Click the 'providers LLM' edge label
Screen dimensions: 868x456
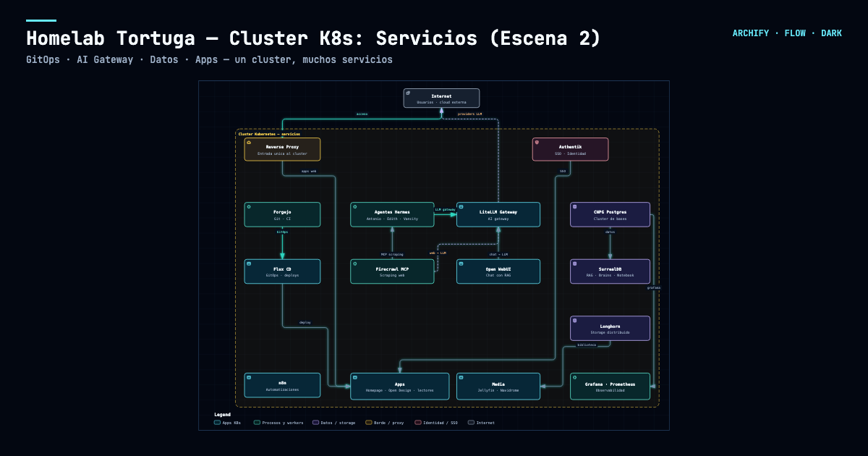coord(469,114)
